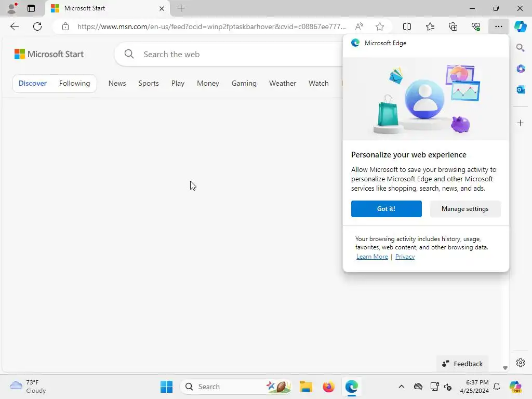This screenshot has width=532, height=399.
Task: Open the tab actions menu icon
Action: click(31, 8)
